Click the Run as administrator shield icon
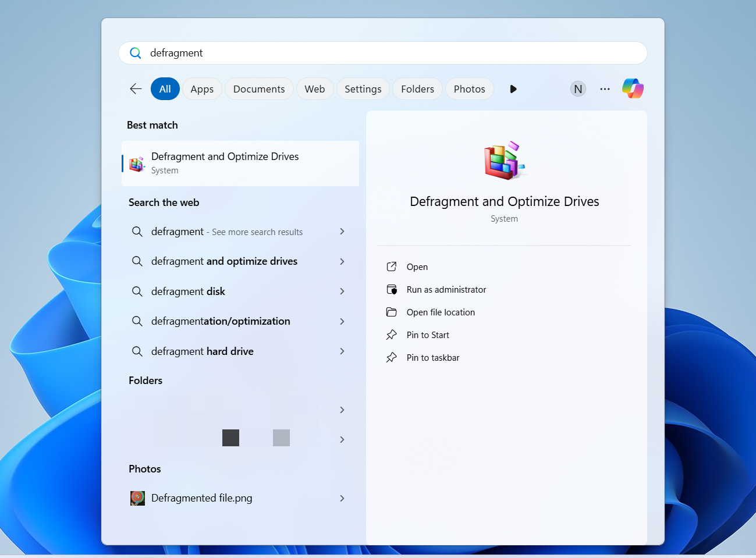Screen dimensions: 756x558 (x=392, y=289)
